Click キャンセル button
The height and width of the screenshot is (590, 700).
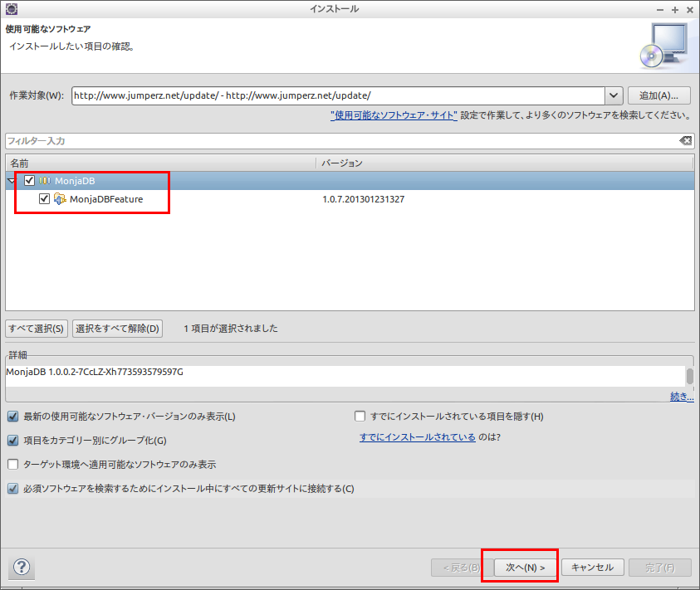point(592,568)
